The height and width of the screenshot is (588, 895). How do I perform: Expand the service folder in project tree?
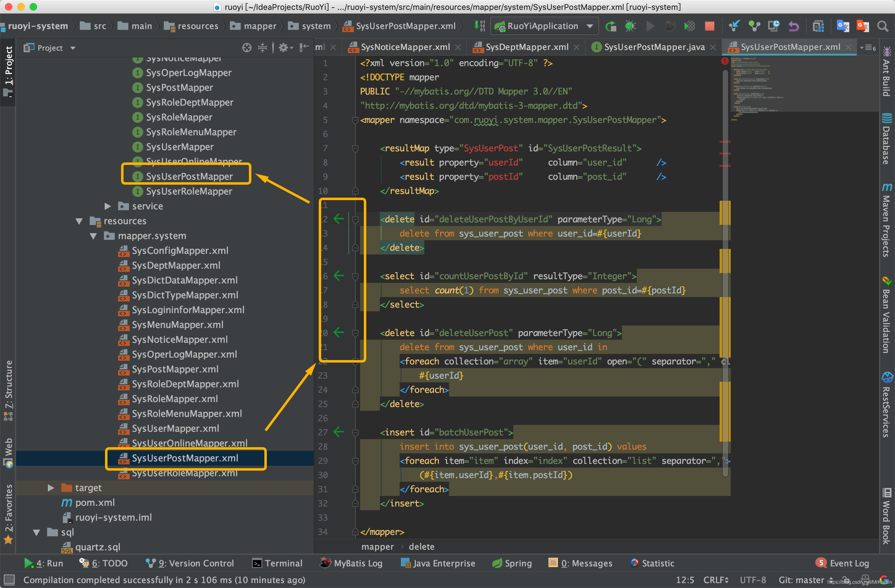(x=107, y=206)
